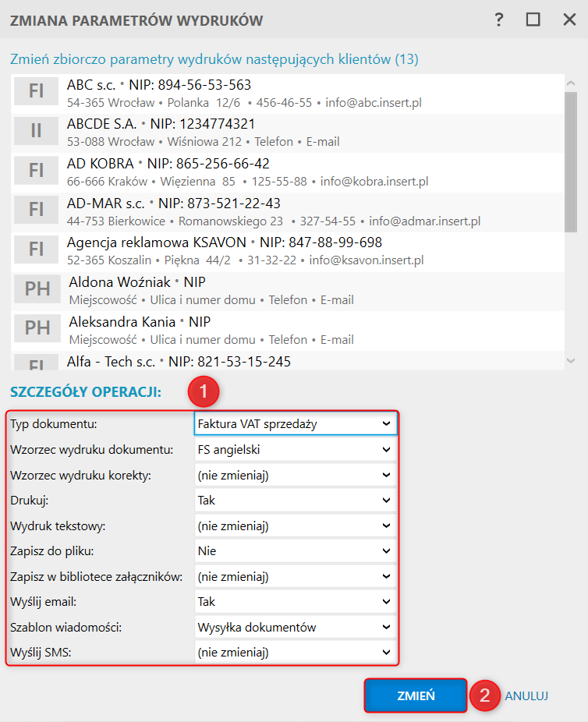Click the II badge of ABCDE S.A.

36,131
